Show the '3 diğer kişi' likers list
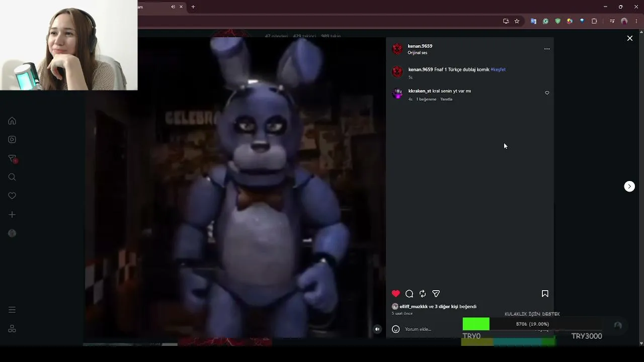This screenshot has width=644, height=362. [446, 307]
